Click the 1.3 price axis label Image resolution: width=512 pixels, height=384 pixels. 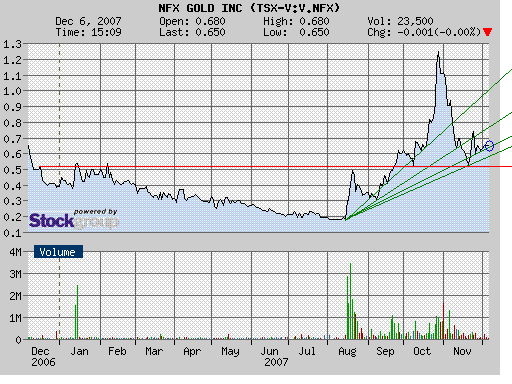click(12, 44)
